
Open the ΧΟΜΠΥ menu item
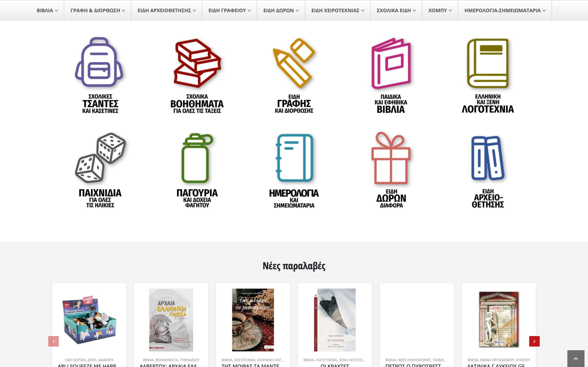pos(440,11)
